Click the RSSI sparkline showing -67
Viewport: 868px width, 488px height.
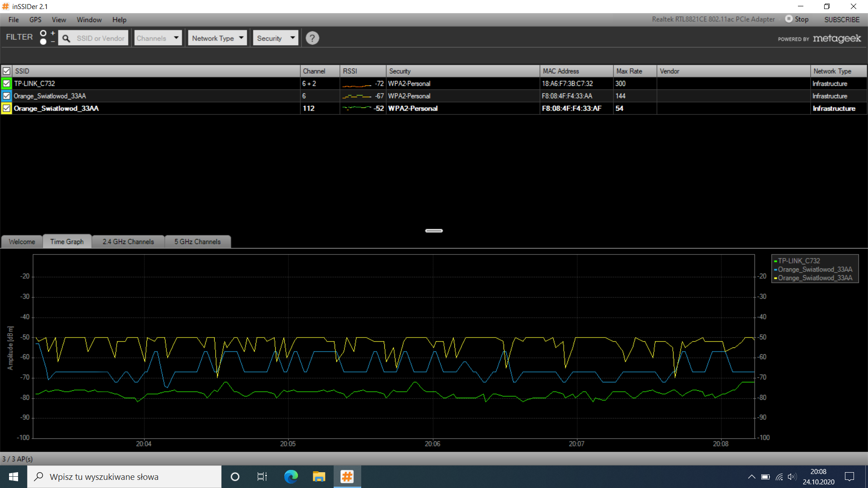357,96
